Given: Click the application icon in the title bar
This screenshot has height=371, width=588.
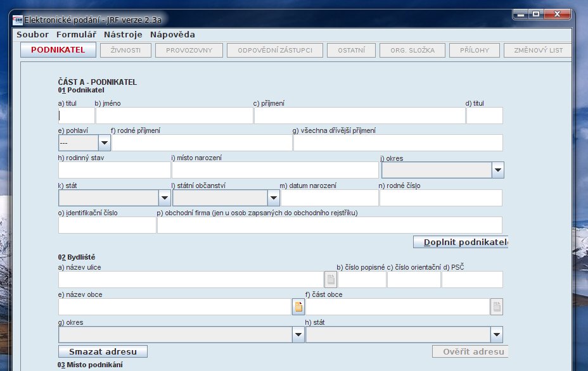Looking at the screenshot, I should pyautogui.click(x=18, y=20).
